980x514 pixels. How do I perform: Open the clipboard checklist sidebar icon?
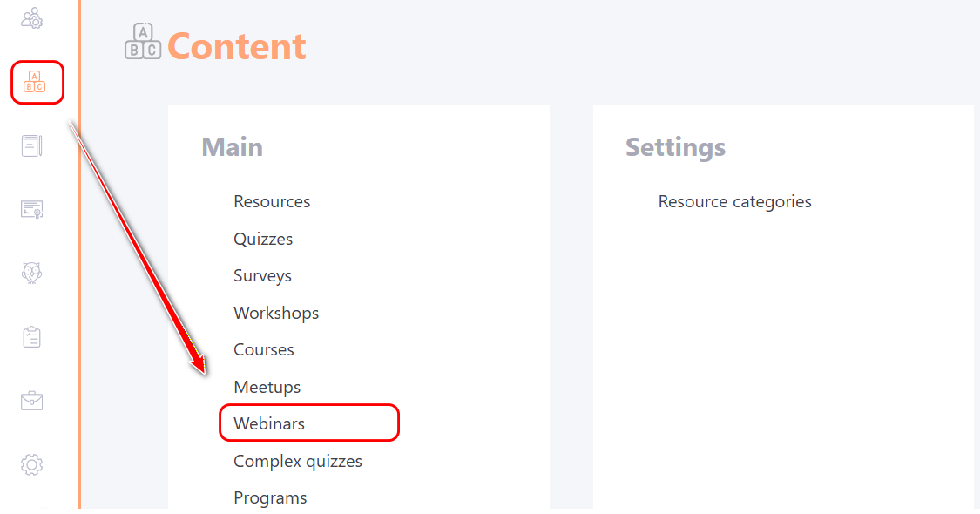(32, 337)
